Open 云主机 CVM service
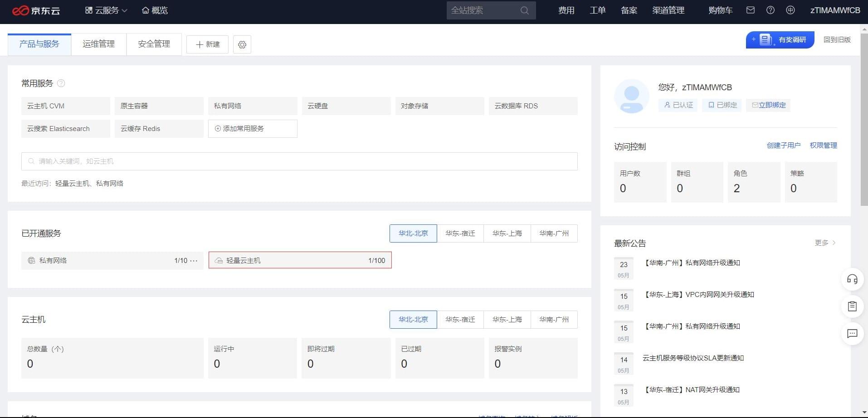Image resolution: width=868 pixels, height=418 pixels. [x=66, y=106]
